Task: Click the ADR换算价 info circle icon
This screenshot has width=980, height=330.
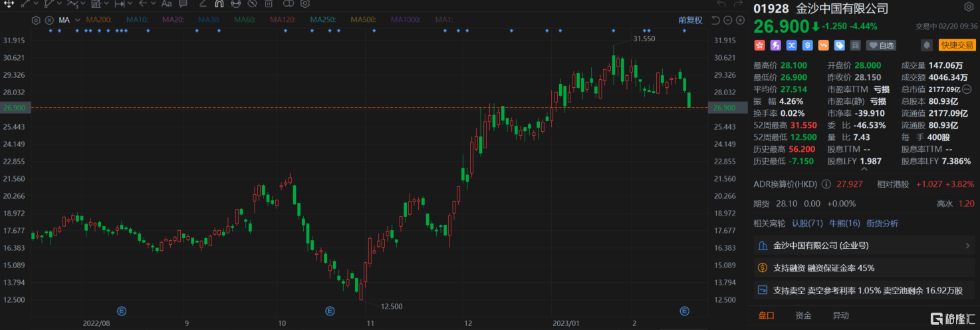Action: coord(826,184)
